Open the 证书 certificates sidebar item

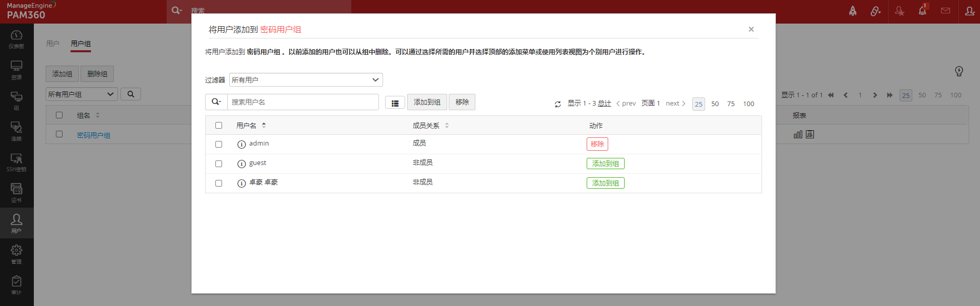(x=16, y=193)
